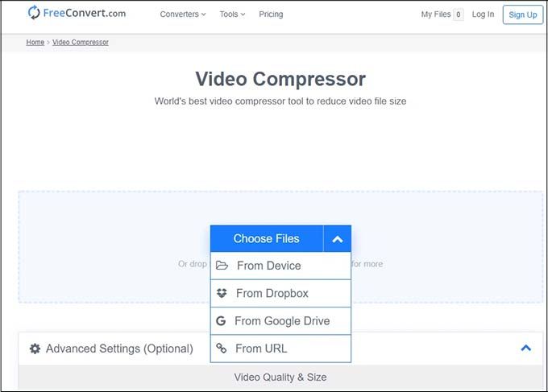Click the Dropbox icon

point(222,293)
